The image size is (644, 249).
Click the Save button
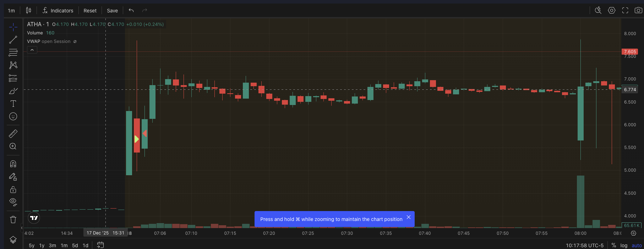pos(112,11)
